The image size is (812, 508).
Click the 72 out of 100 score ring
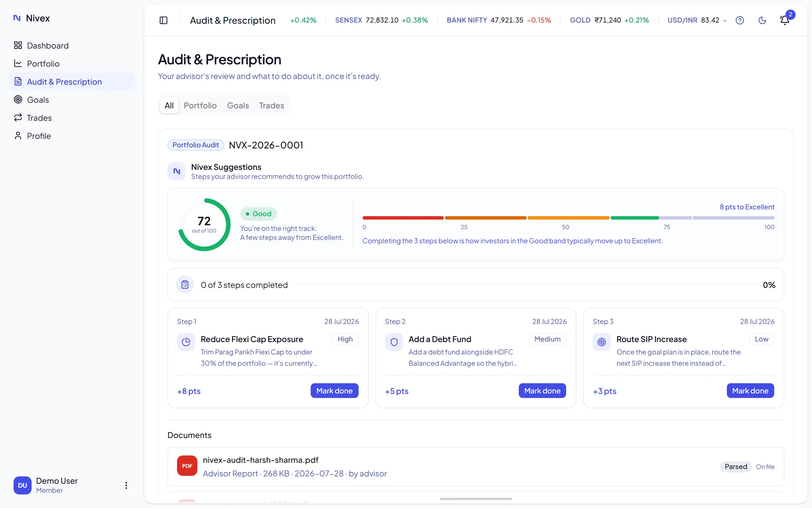[x=204, y=225]
